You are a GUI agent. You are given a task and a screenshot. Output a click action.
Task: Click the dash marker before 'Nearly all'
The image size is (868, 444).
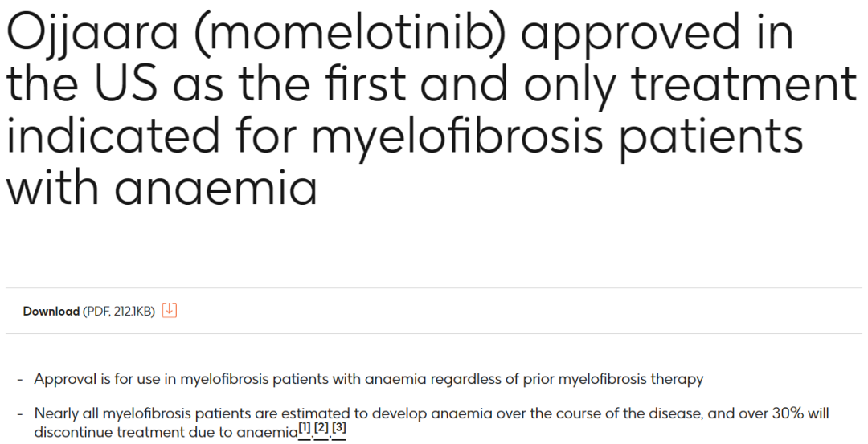tap(20, 414)
